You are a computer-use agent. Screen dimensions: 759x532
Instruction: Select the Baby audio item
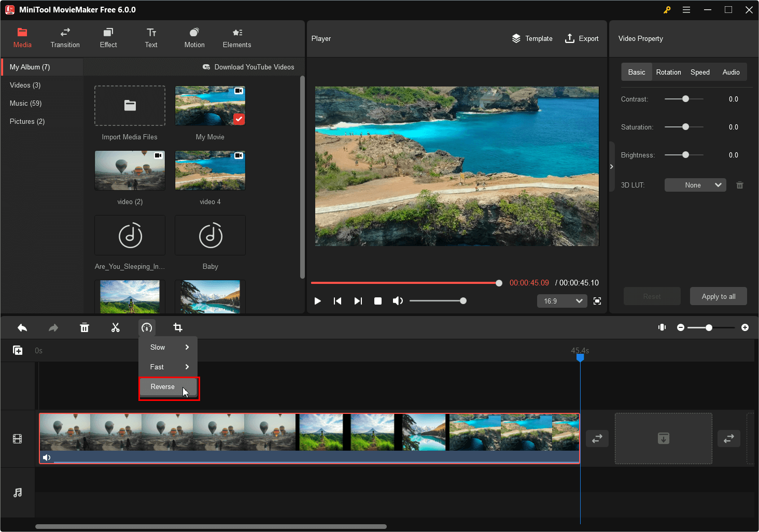[x=210, y=235]
